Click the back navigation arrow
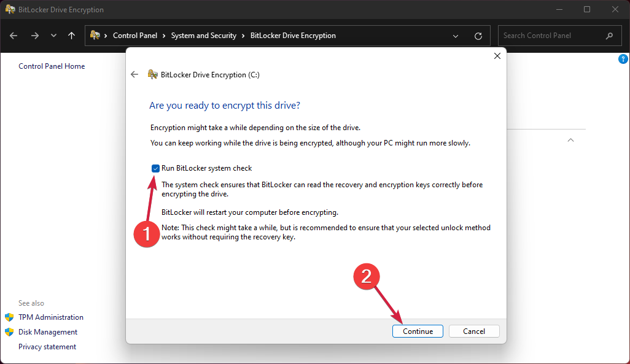This screenshot has width=630, height=364. point(13,36)
